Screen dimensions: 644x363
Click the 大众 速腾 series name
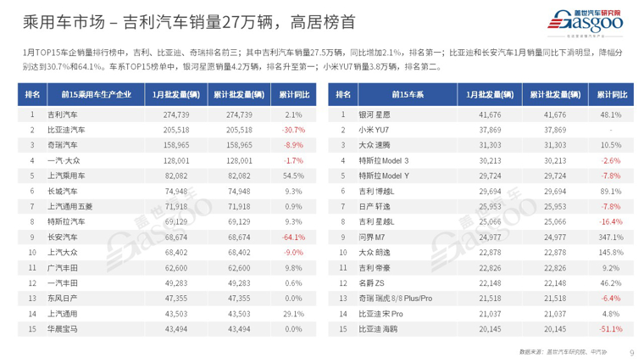coord(375,145)
